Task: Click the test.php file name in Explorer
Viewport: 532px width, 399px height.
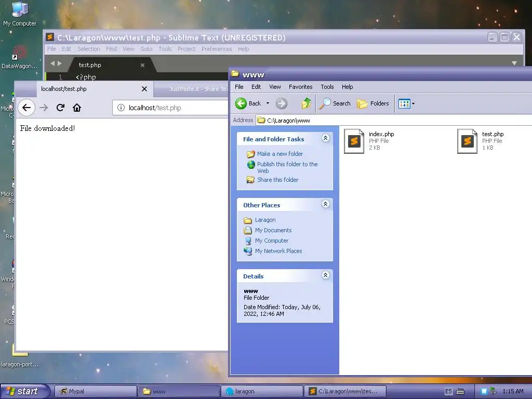Action: [x=493, y=134]
